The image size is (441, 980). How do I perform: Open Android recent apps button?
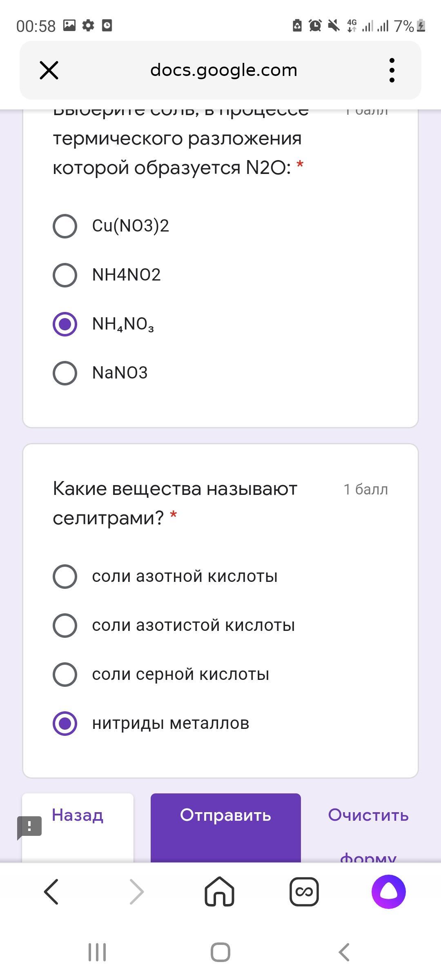[97, 952]
